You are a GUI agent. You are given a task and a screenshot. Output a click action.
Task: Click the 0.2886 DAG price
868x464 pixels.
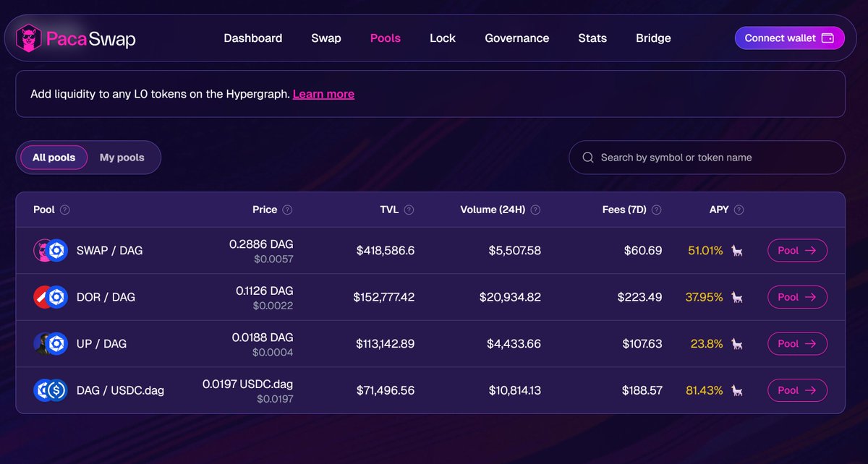tap(261, 244)
